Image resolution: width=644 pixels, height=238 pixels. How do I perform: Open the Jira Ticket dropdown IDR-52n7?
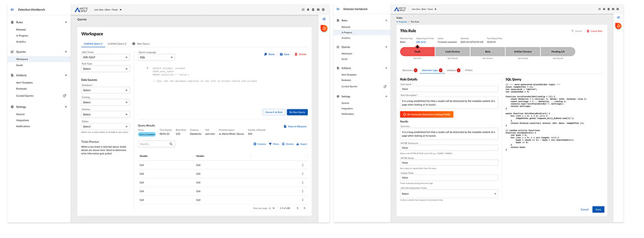106,57
